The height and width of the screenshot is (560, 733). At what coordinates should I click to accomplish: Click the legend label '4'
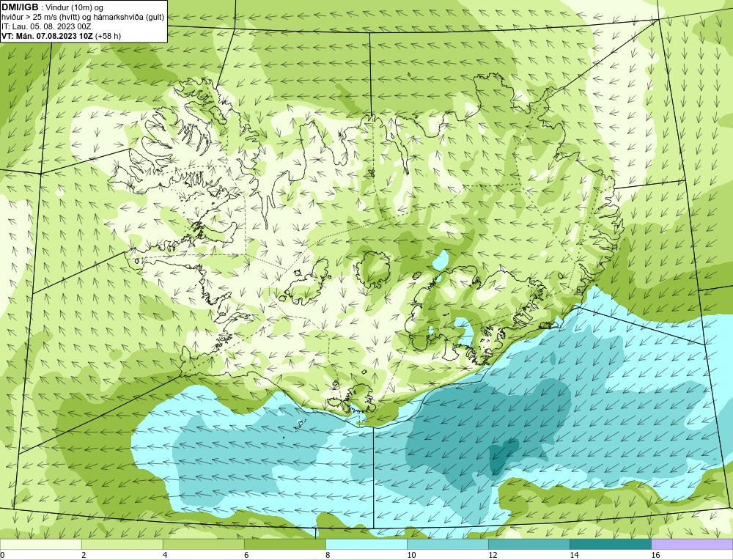point(165,555)
